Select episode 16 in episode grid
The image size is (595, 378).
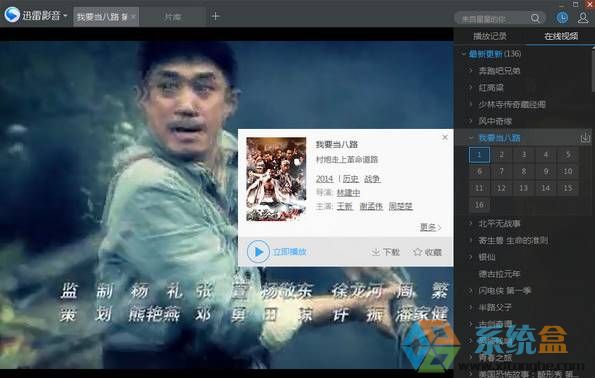479,205
